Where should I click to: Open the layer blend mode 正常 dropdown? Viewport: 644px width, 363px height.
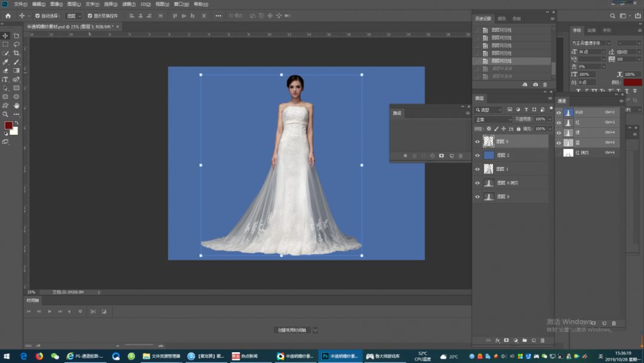tap(493, 119)
